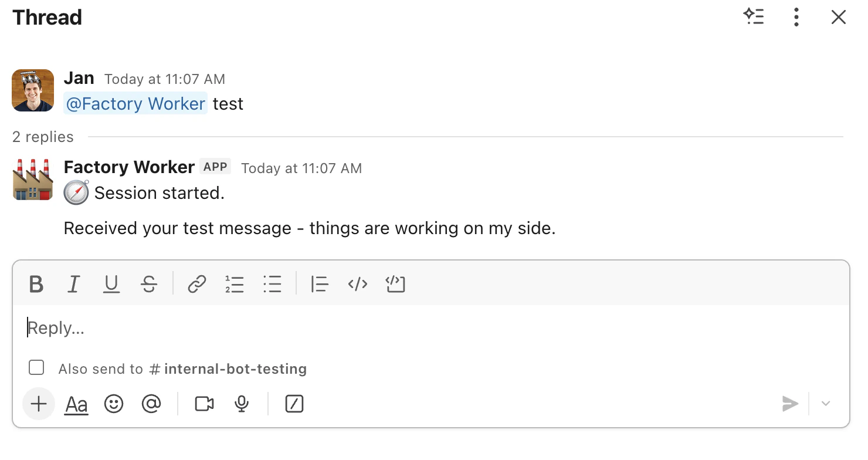Open the emoji picker
The height and width of the screenshot is (460, 868).
[x=114, y=404]
